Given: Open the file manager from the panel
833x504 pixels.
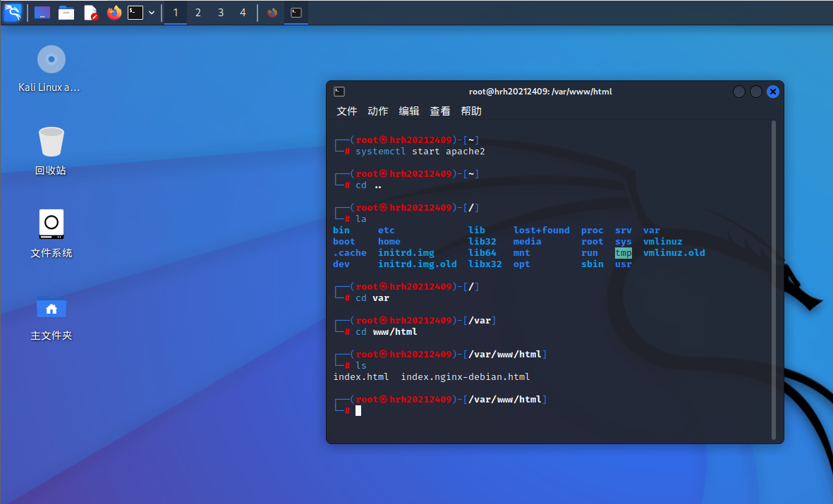Looking at the screenshot, I should [66, 13].
